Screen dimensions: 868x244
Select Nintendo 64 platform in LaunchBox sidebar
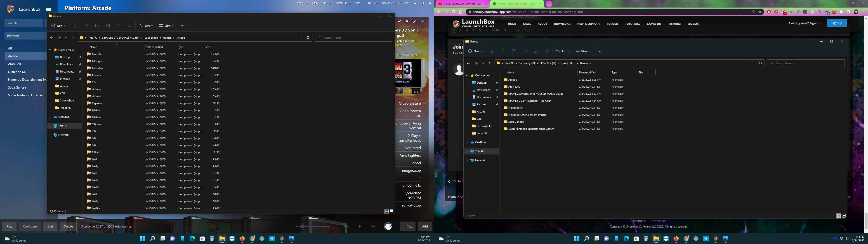[x=17, y=72]
